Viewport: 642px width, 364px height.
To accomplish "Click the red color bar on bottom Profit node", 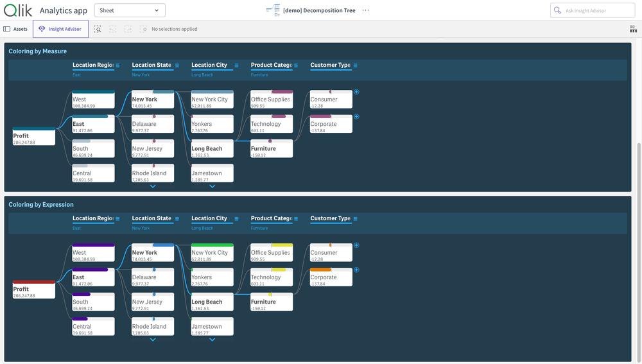I will (x=34, y=282).
